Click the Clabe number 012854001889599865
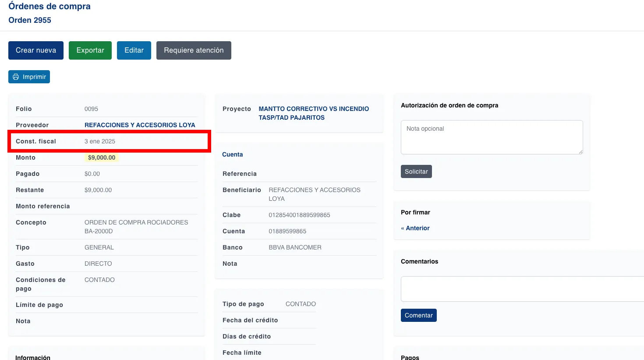This screenshot has width=644, height=360. (299, 215)
